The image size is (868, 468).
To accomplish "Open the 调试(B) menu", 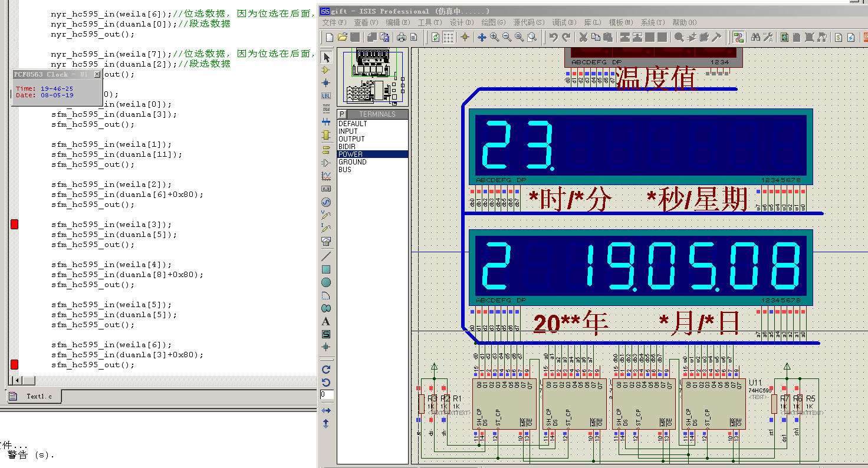I will [564, 22].
